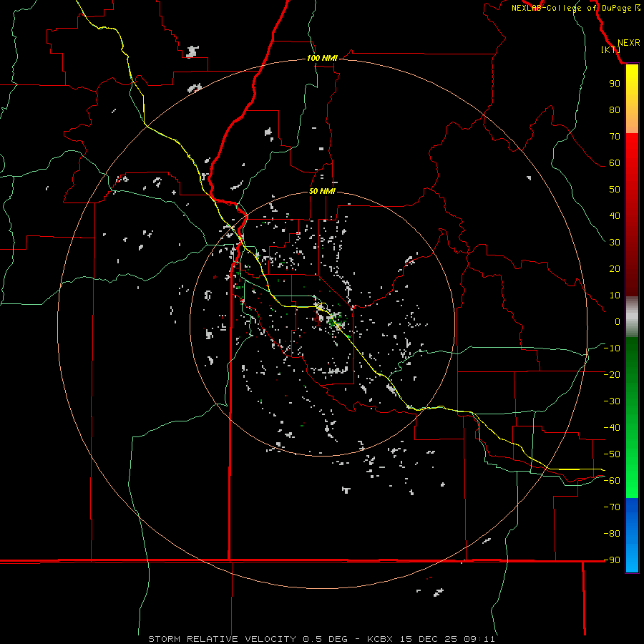Image resolution: width=644 pixels, height=644 pixels.
Task: Click the positive 60 scale value
Action: tap(615, 162)
